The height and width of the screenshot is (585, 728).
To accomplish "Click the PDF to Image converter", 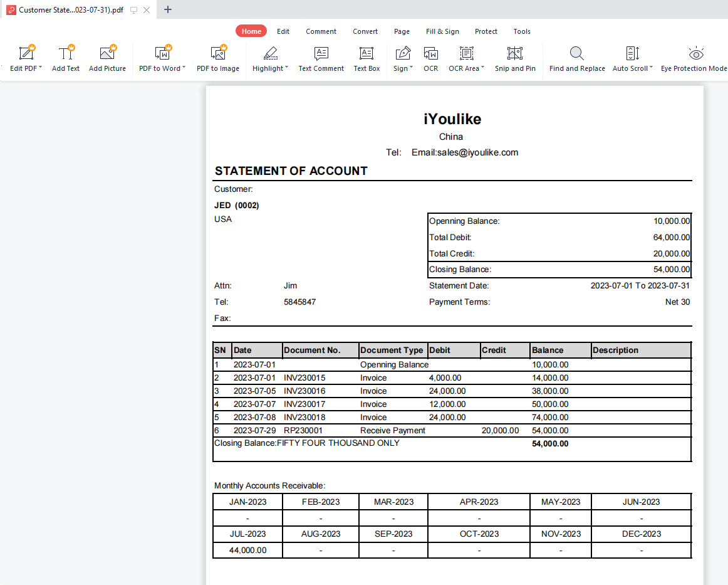I will 217,53.
